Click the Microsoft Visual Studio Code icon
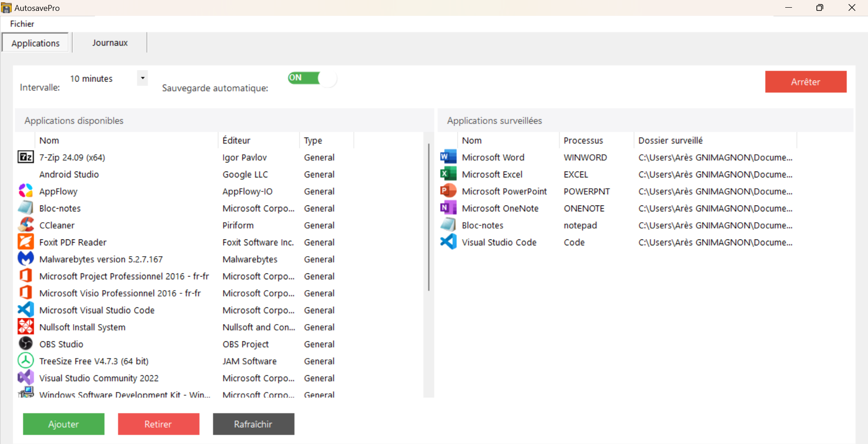 pos(26,310)
